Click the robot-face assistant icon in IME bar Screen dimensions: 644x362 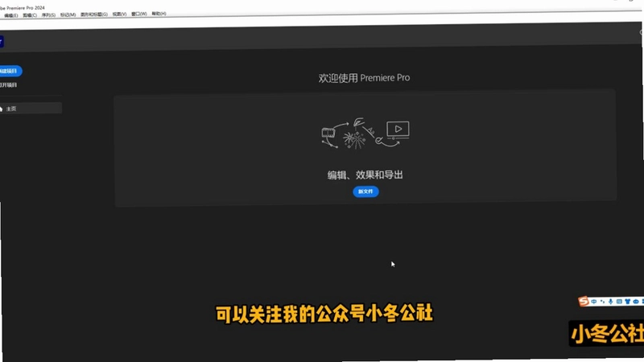(x=636, y=302)
